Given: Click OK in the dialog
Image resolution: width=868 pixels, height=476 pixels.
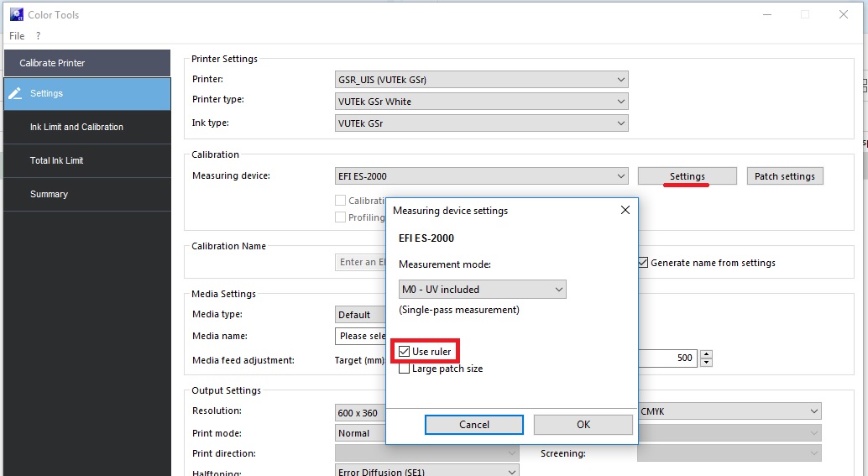Looking at the screenshot, I should click(583, 425).
